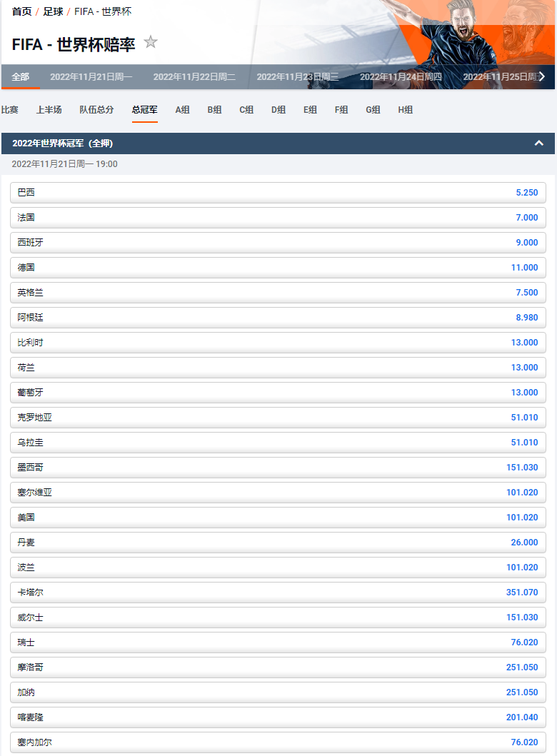Viewport: 557px width, 756px height.
Task: Bet on 德国 at 11.000
Action: tap(278, 268)
